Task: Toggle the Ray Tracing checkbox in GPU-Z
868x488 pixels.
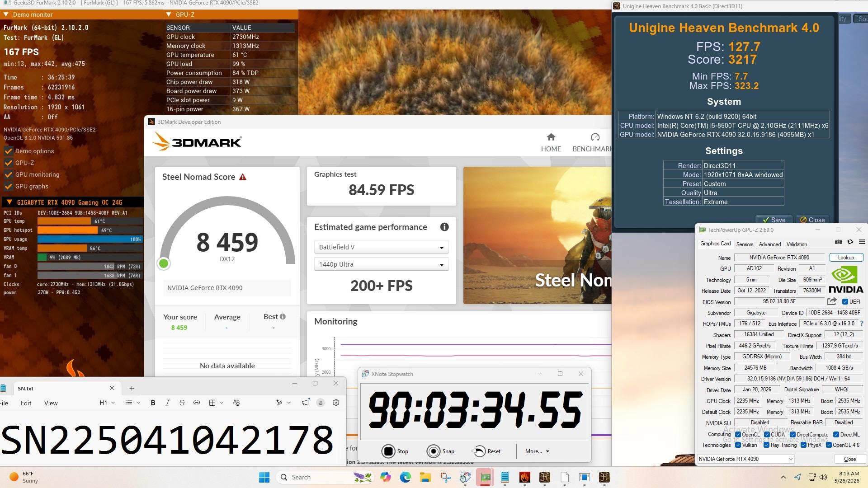Action: (x=766, y=445)
